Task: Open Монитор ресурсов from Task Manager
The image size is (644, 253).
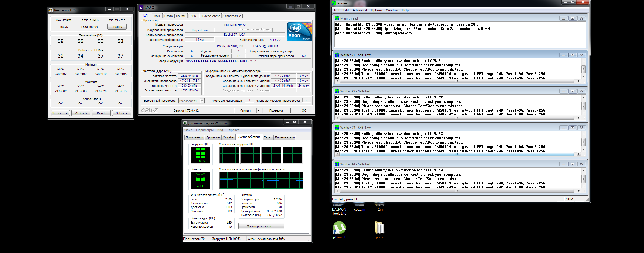Action: coord(261,226)
